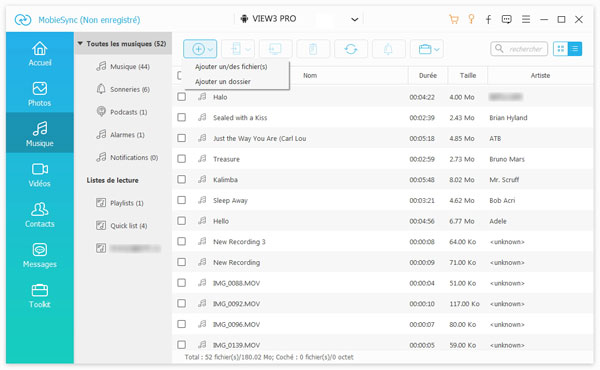Click the music note icon beside Hello
The image size is (600, 370).
(202, 221)
